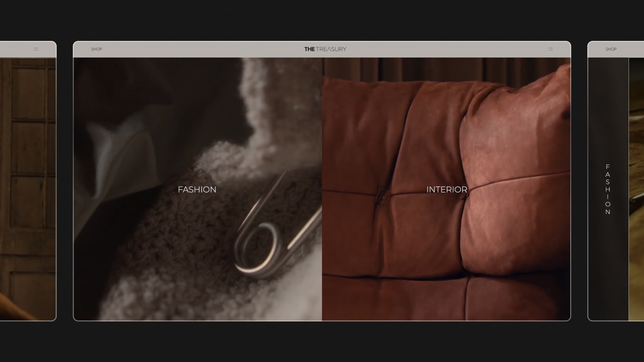
Task: Click The Treasury logo in the header
Action: coord(325,49)
